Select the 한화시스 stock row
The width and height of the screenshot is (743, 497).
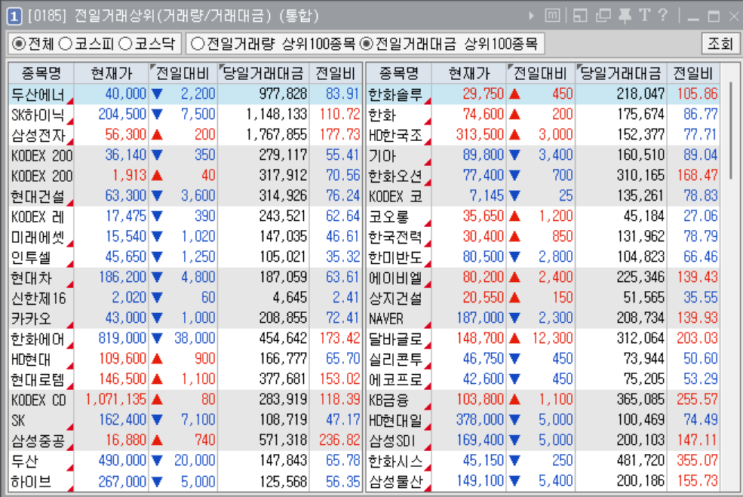point(543,461)
